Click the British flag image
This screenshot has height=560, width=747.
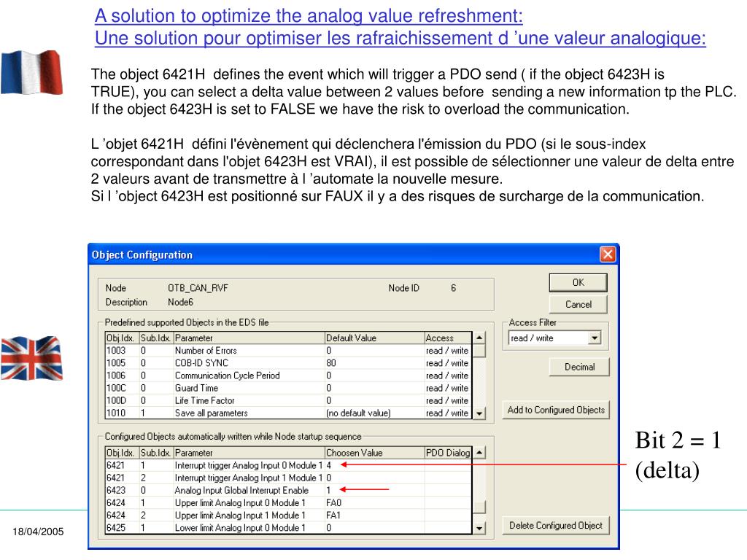[x=31, y=358]
